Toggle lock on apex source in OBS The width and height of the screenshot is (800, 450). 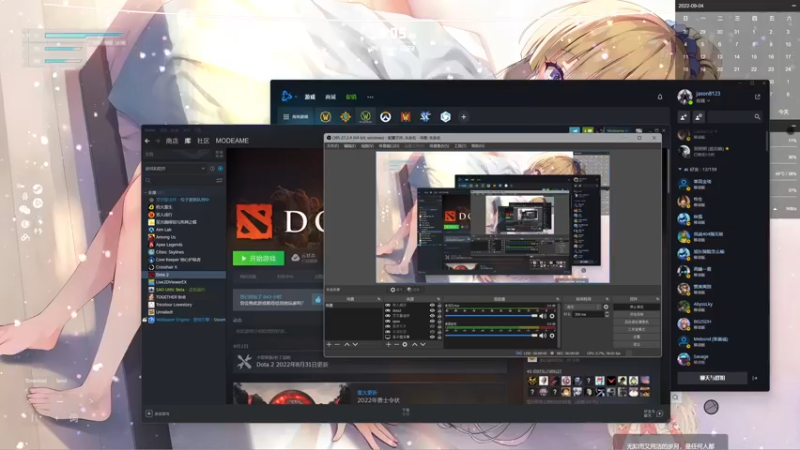tap(439, 321)
